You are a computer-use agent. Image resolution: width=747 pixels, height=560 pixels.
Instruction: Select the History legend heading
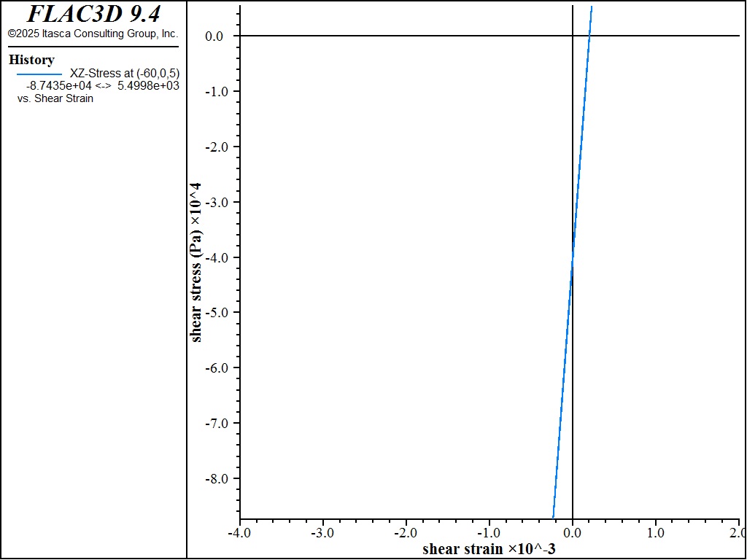[x=31, y=60]
